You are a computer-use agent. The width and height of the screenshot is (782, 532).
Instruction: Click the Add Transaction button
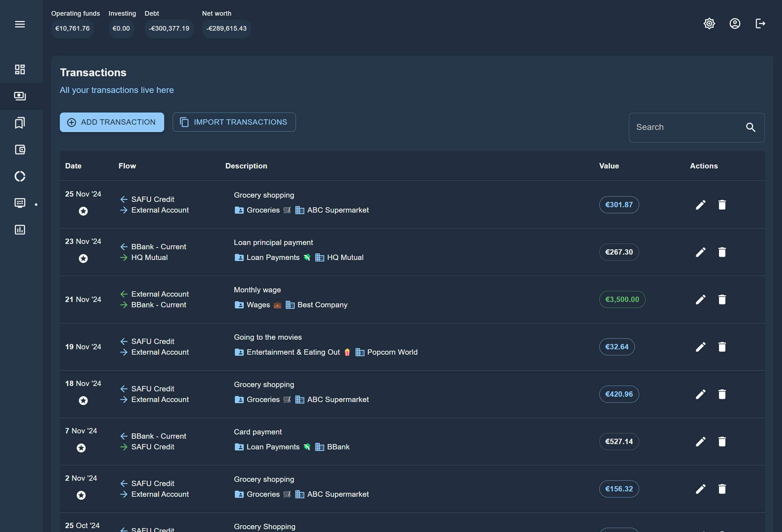[112, 122]
